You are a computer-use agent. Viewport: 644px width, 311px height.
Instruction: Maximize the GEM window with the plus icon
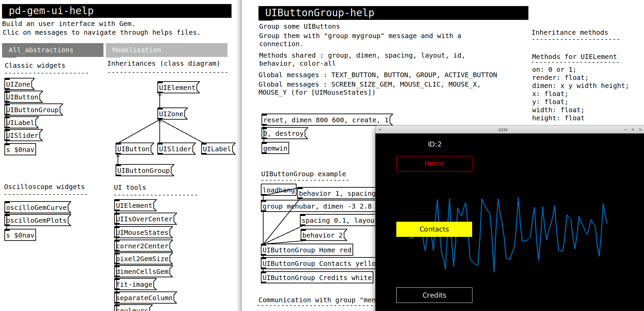click(x=633, y=130)
